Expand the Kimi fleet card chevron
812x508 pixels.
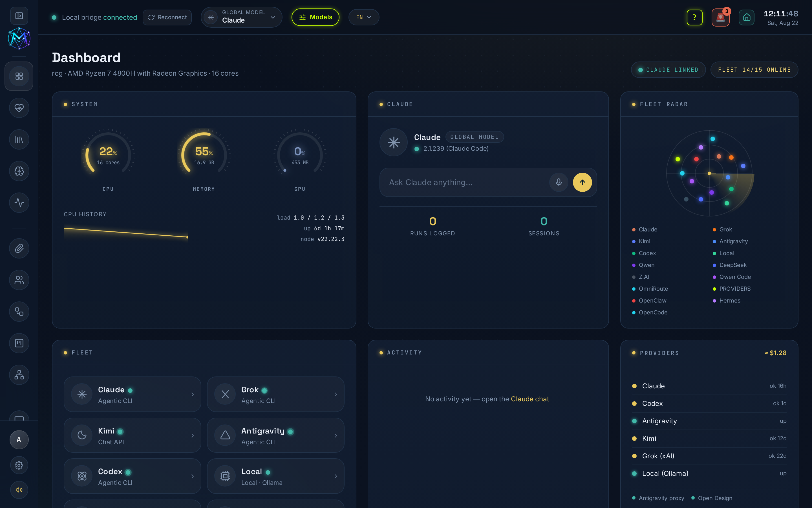point(193,435)
